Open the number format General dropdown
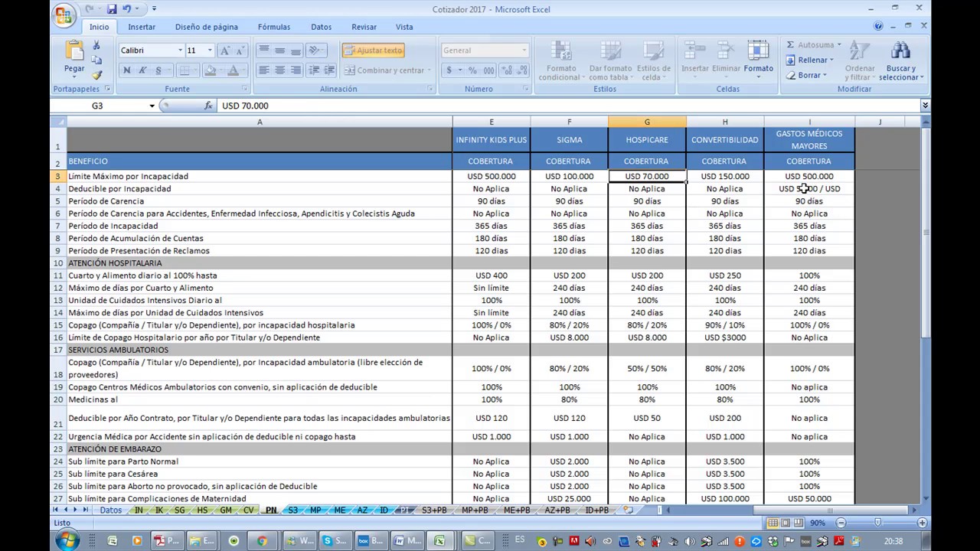The image size is (980, 551). click(x=524, y=51)
